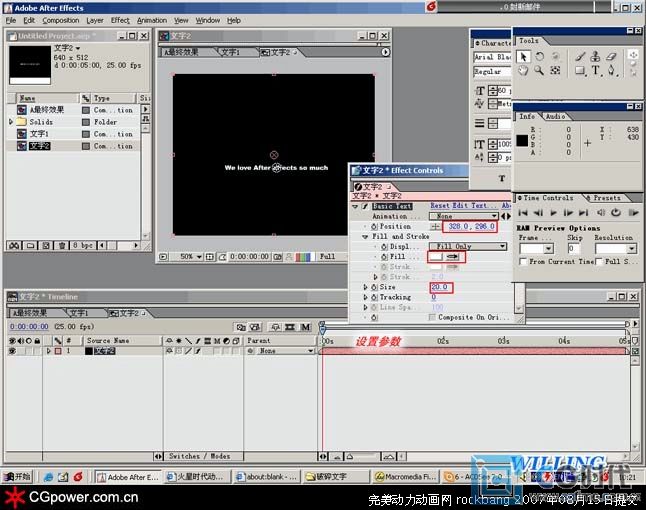Click the 8 bpc color depth button
Viewport: 646px width, 510px height.
coord(82,246)
